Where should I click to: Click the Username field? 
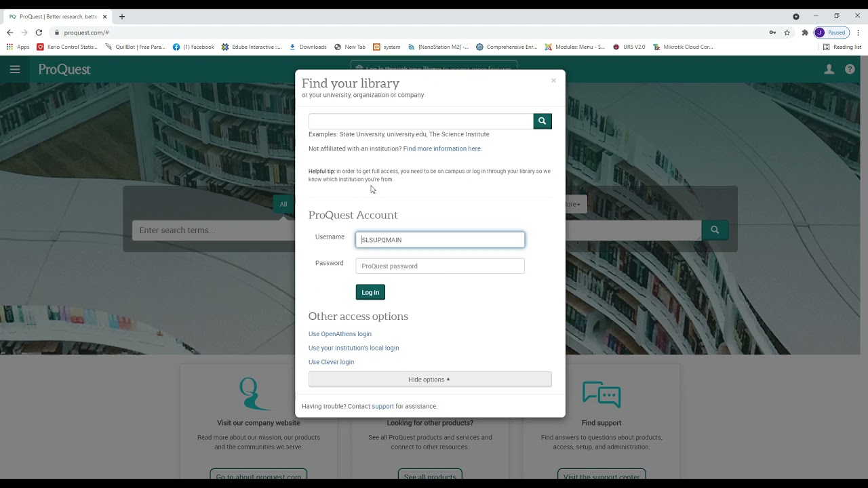click(x=440, y=240)
